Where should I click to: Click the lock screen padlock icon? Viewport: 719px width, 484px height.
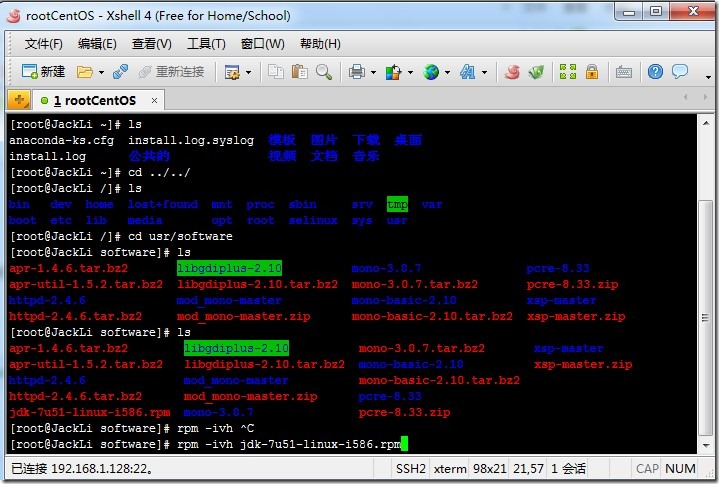click(x=592, y=72)
